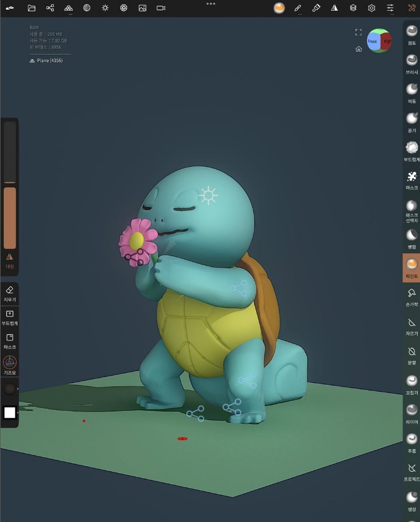Select the 병합 tool
This screenshot has height=522, width=420.
click(x=411, y=239)
